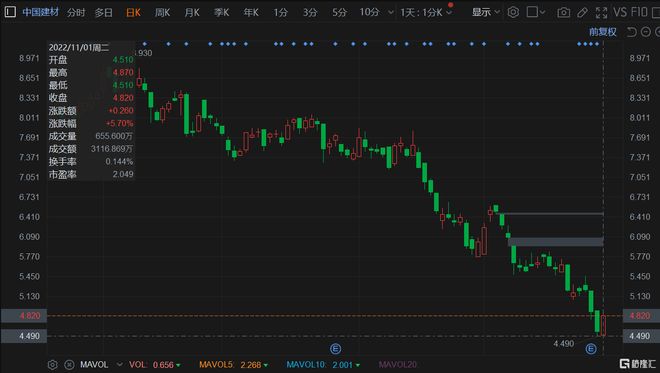Open the 显示 display dropdown
The height and width of the screenshot is (373, 660).
click(x=485, y=12)
